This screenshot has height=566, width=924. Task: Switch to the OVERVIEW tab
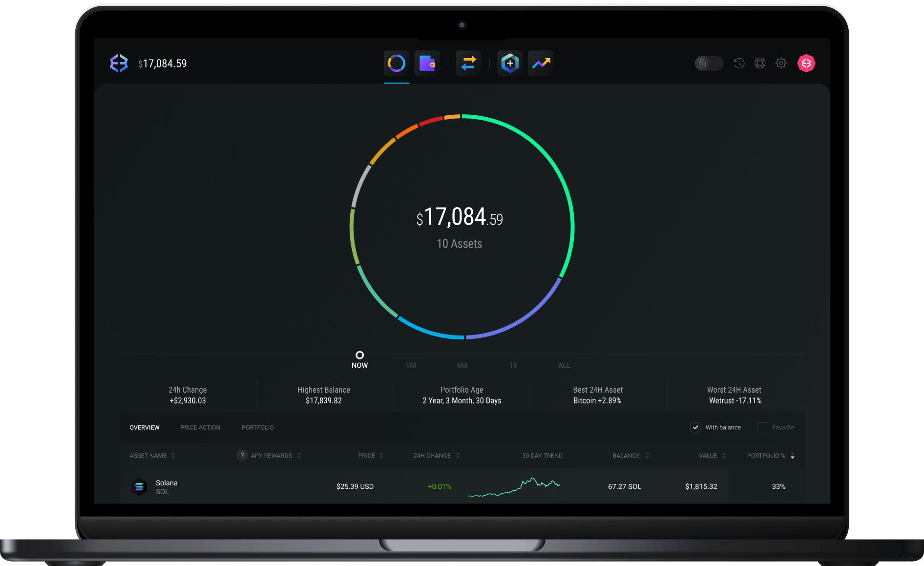click(145, 427)
